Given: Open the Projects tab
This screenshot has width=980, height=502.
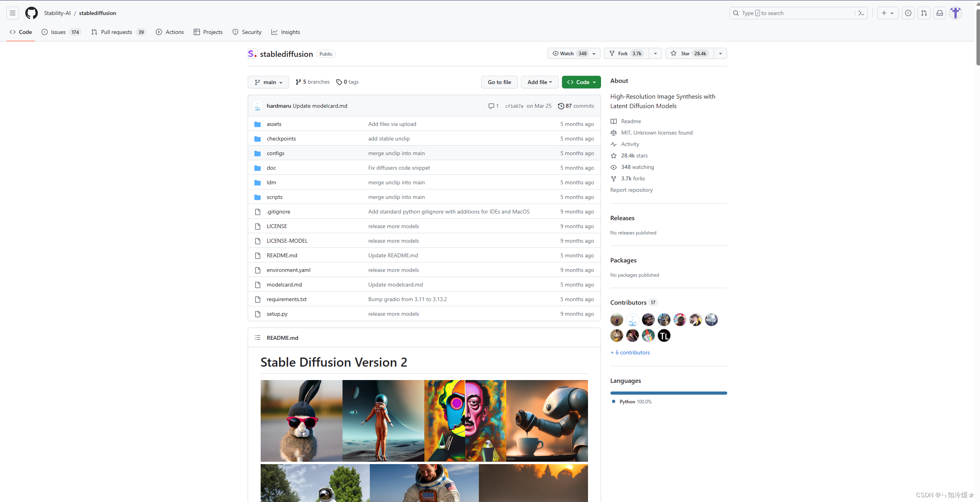Looking at the screenshot, I should pos(208,32).
